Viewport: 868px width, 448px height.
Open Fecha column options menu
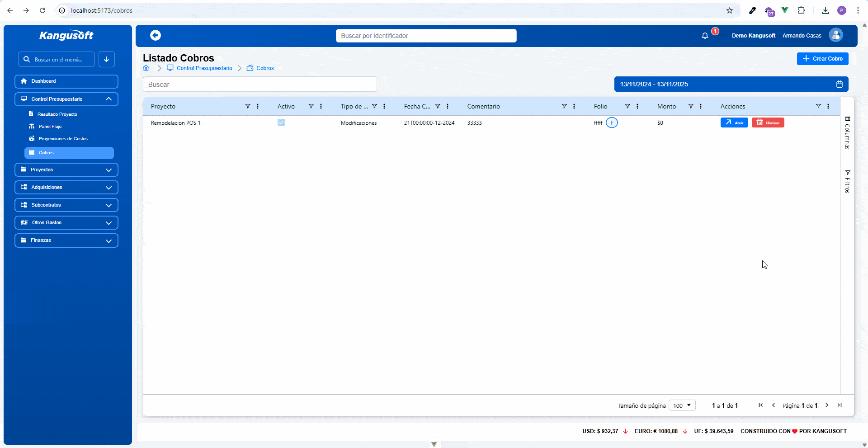pos(448,106)
